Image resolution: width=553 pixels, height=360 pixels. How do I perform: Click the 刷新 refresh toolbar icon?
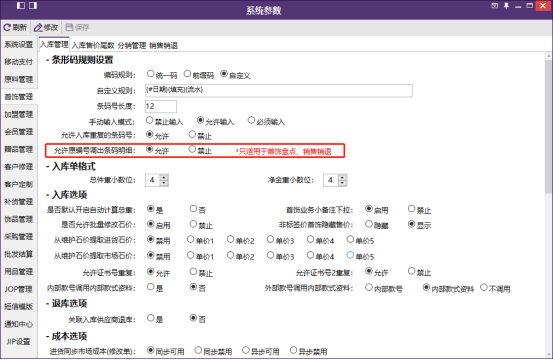pos(7,28)
